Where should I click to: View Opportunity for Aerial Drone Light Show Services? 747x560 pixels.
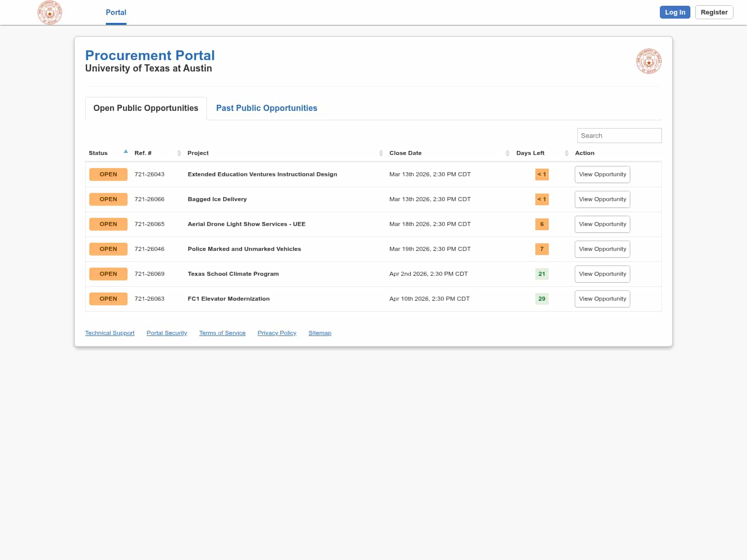[x=602, y=224]
